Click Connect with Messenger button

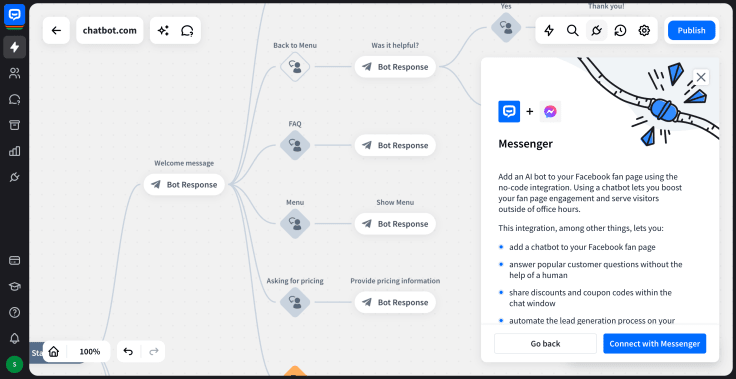coord(654,343)
